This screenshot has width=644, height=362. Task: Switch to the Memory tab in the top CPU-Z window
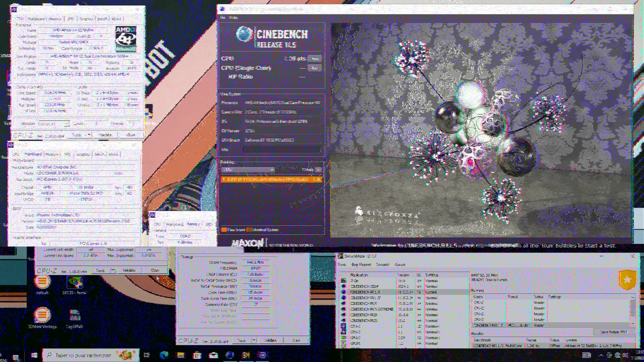click(55, 19)
